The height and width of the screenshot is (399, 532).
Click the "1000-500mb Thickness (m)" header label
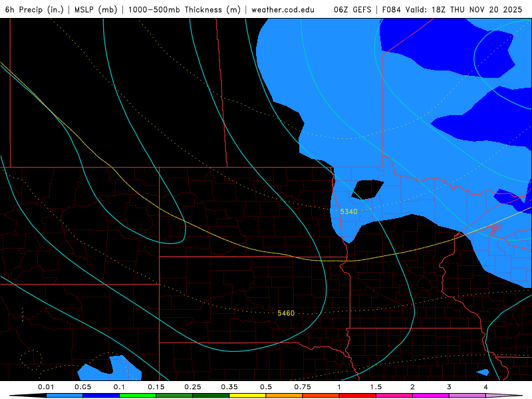pyautogui.click(x=184, y=9)
